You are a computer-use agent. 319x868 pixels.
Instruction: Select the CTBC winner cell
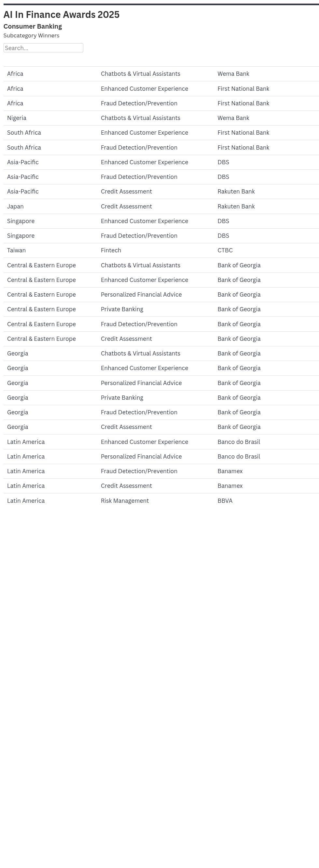[x=225, y=250]
